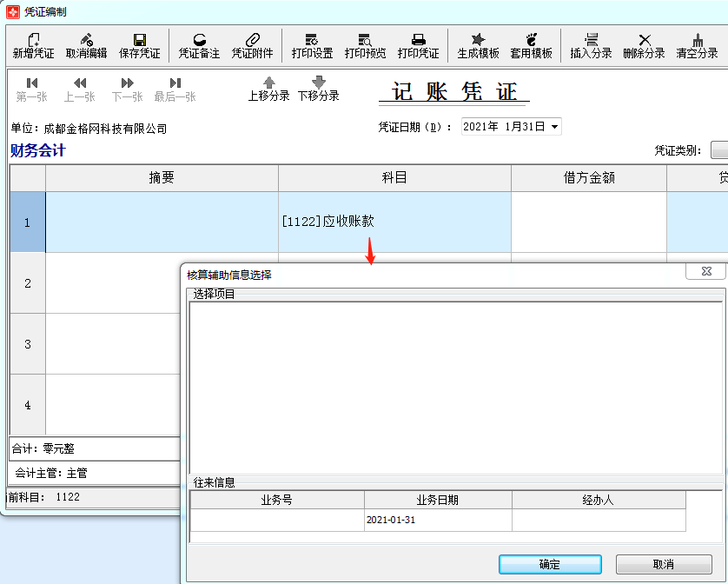Select the 业务日期 cell 2021-01-31
The height and width of the screenshot is (584, 728).
coord(438,520)
